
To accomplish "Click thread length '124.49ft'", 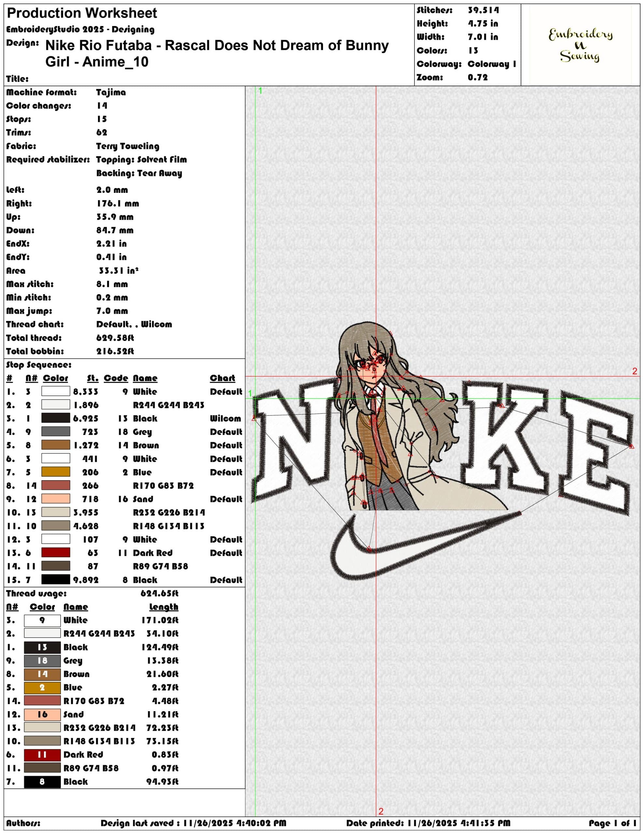I will 160,647.
